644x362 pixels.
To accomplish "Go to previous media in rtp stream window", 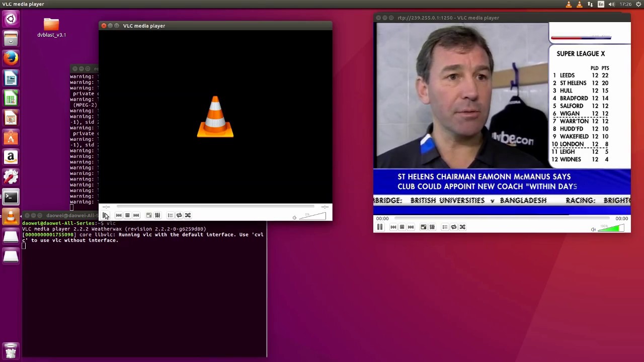I will tap(393, 227).
